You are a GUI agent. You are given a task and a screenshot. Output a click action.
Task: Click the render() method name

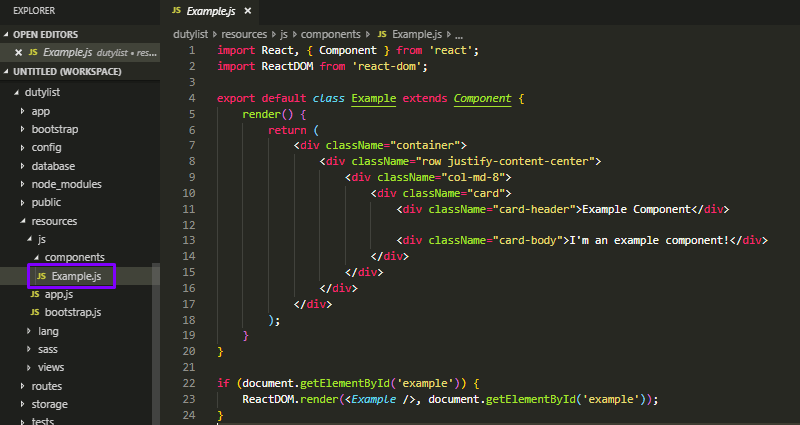261,114
